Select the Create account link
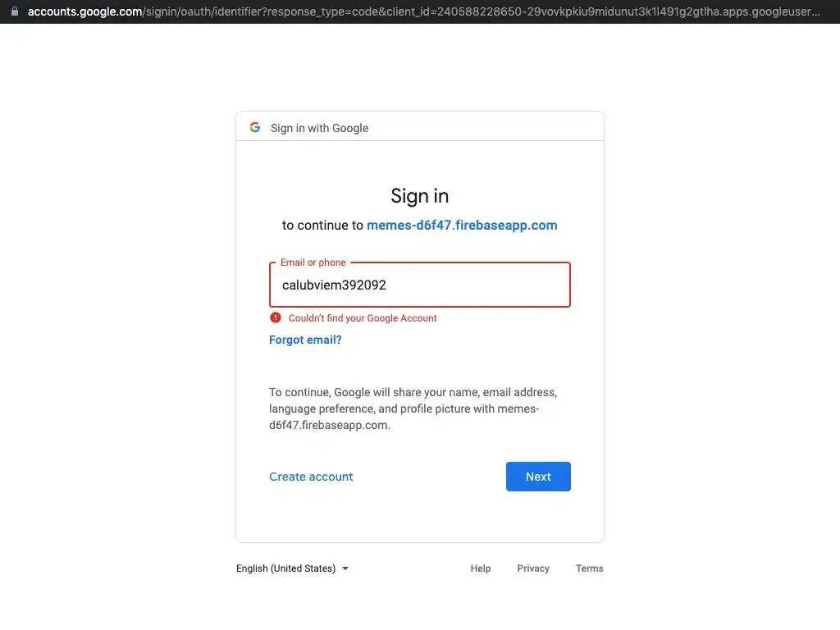The height and width of the screenshot is (630, 840). (x=311, y=477)
